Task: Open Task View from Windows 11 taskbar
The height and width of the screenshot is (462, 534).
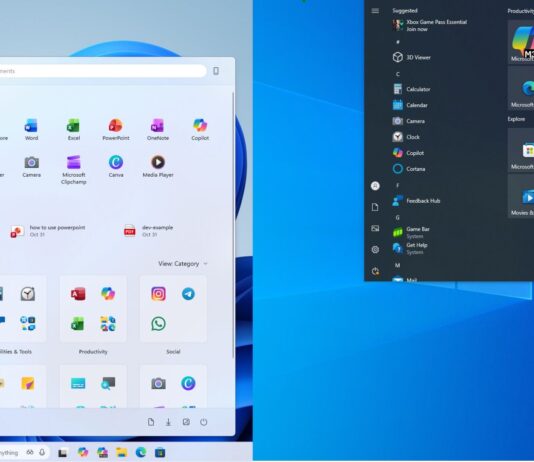Action: [x=62, y=453]
